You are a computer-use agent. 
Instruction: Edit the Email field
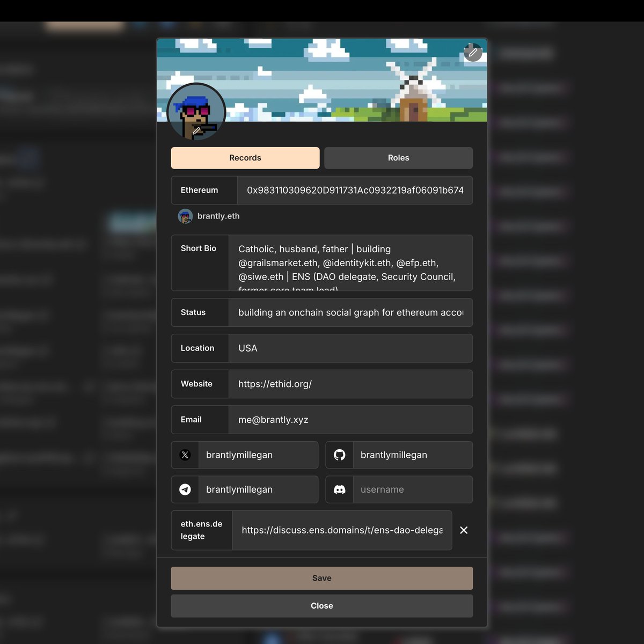pos(350,420)
